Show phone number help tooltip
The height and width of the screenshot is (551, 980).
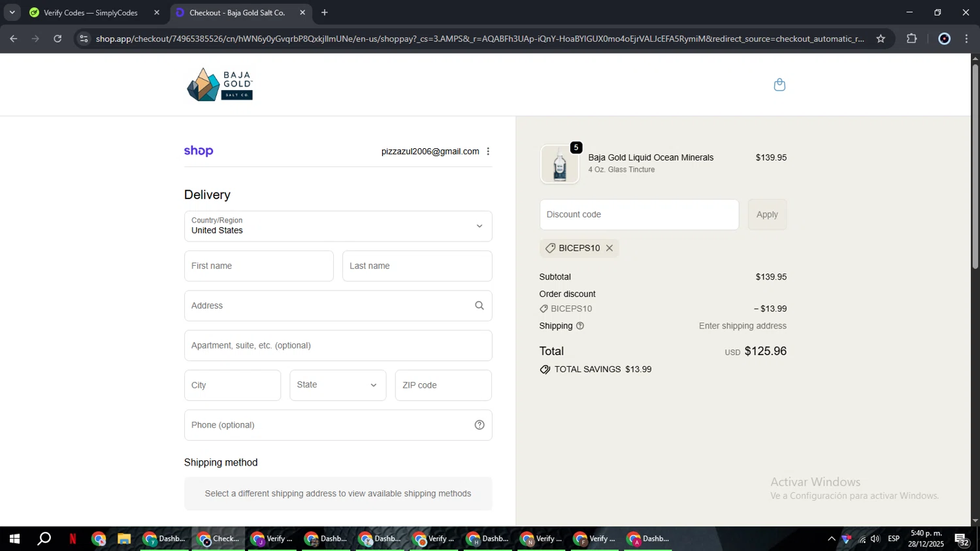click(480, 425)
